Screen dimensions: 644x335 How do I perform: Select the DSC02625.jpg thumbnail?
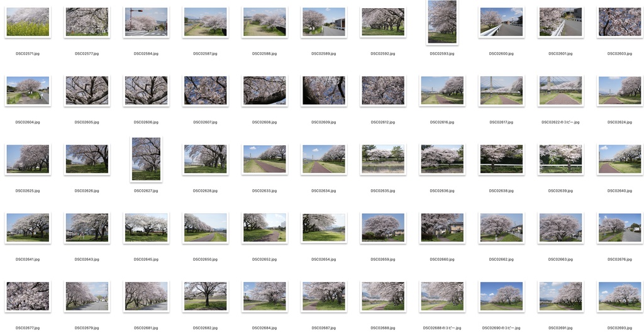(x=28, y=159)
